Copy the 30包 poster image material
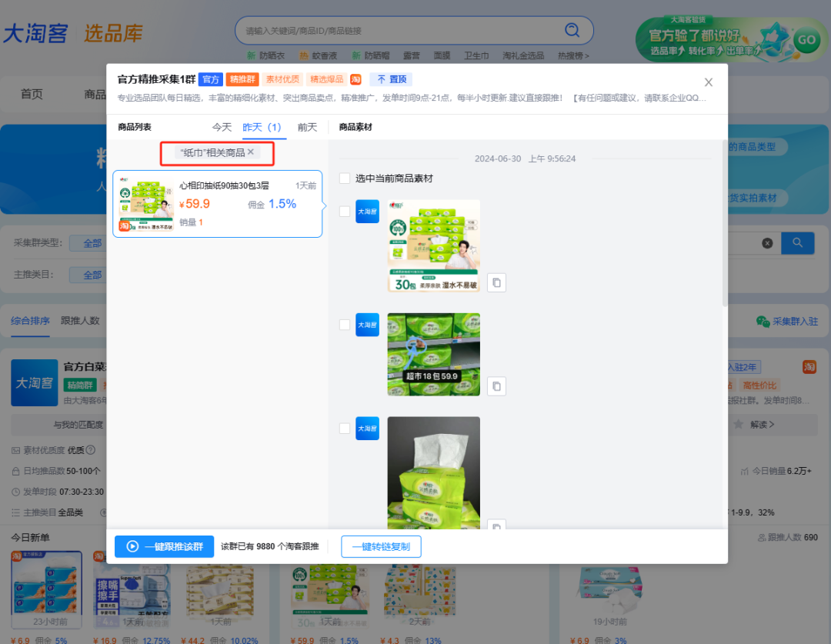 click(496, 282)
